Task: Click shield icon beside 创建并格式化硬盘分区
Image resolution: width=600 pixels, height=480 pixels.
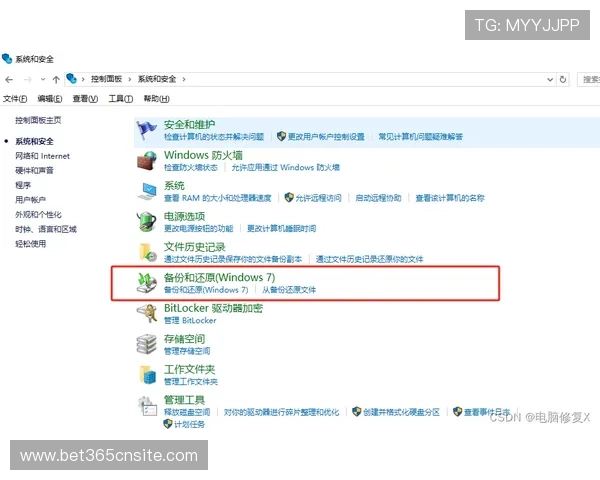Action: pos(356,411)
